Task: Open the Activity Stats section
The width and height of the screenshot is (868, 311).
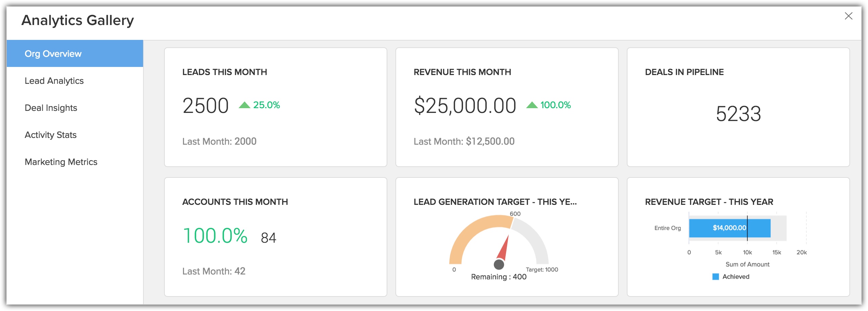Action: (x=50, y=135)
